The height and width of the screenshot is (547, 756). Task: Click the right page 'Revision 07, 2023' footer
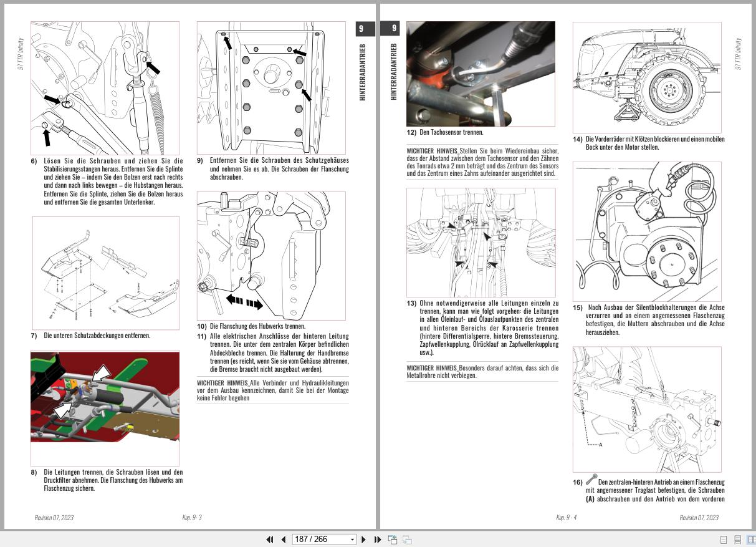pyautogui.click(x=699, y=518)
